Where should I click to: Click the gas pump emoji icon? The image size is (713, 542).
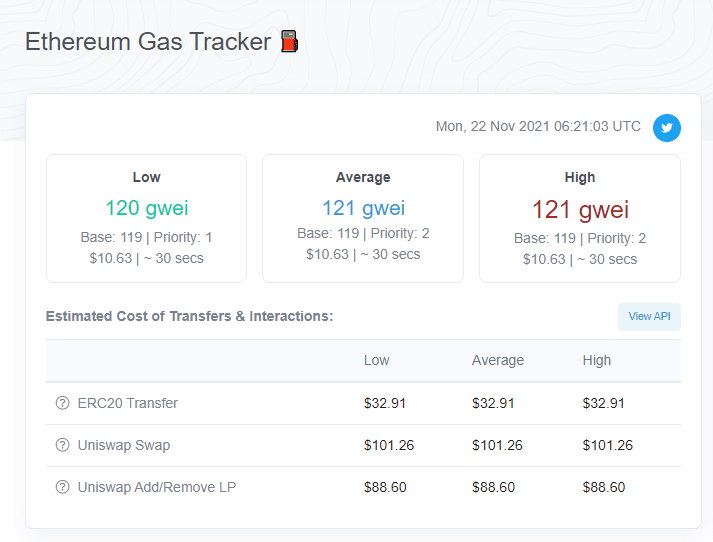(x=289, y=41)
